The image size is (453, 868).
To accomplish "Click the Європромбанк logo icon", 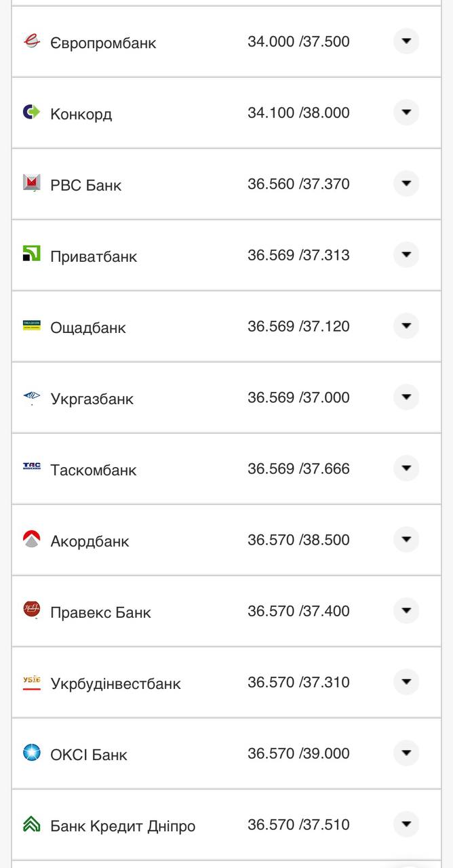I will (32, 42).
